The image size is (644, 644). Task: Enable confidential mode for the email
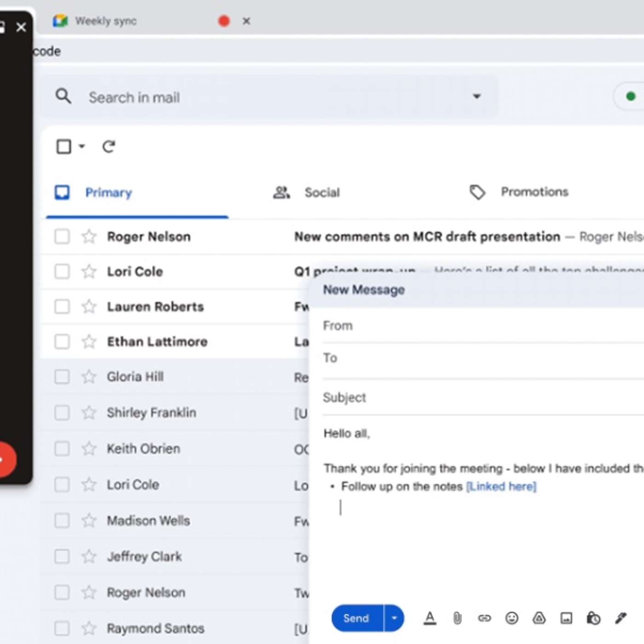click(593, 618)
